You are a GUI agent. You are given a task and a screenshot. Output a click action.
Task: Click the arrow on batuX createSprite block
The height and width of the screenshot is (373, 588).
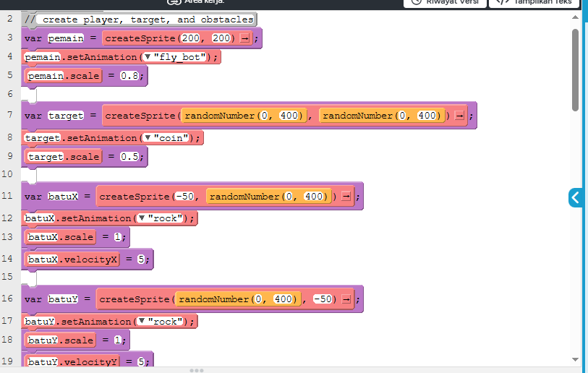pos(346,197)
